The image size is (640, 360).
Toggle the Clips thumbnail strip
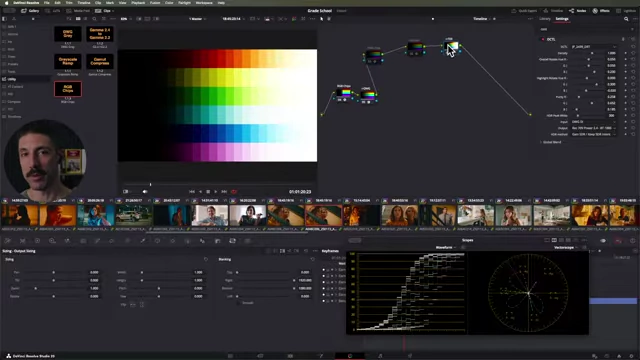(104, 11)
